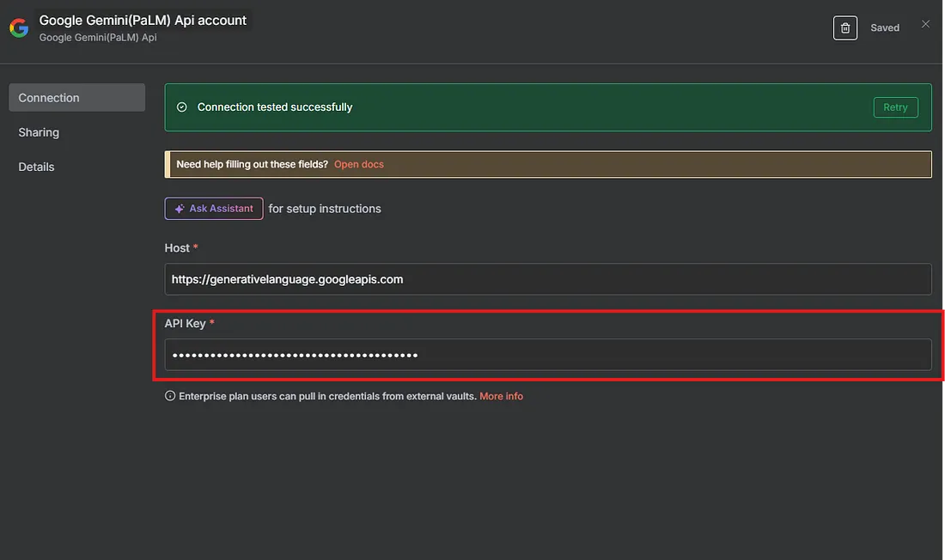Screen dimensions: 945x560
Task: Click the Host field label
Action: coord(177,248)
